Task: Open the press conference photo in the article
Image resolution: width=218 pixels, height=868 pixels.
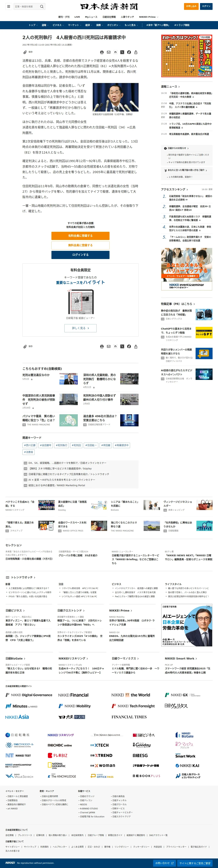Action: tap(115, 97)
